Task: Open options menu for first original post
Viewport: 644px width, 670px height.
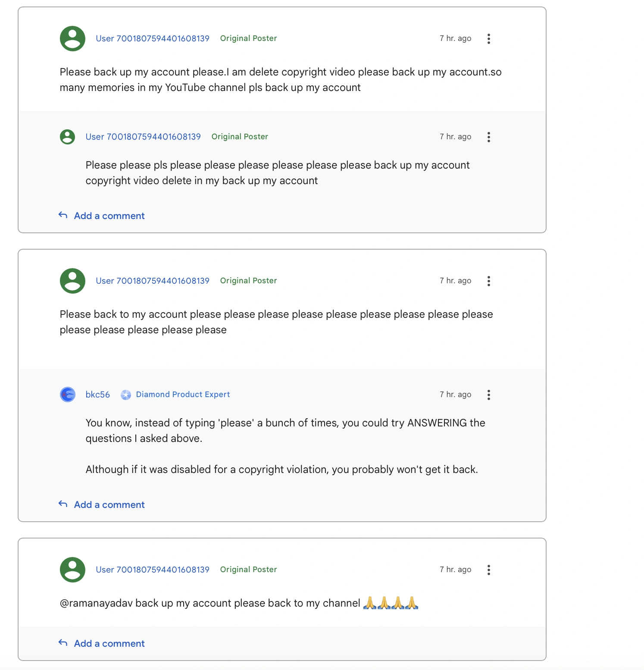Action: [x=488, y=39]
